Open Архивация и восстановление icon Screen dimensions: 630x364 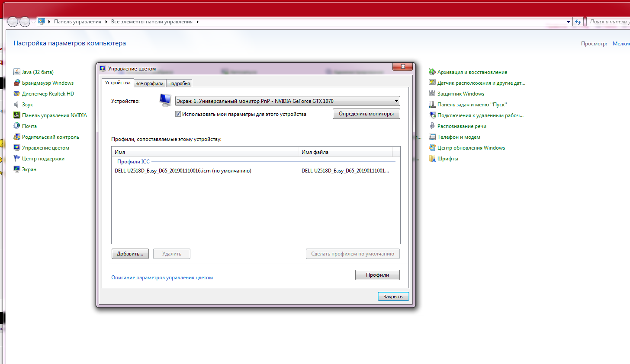point(432,72)
